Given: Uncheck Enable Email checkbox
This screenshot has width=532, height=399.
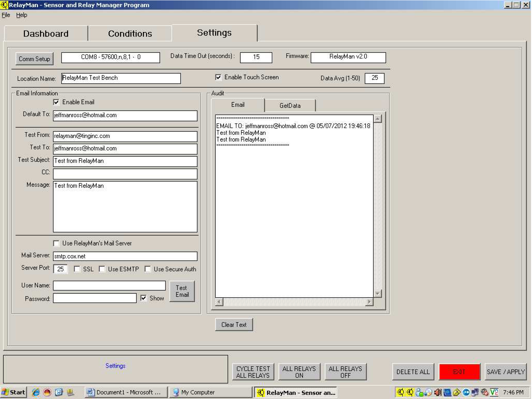Looking at the screenshot, I should pos(56,102).
